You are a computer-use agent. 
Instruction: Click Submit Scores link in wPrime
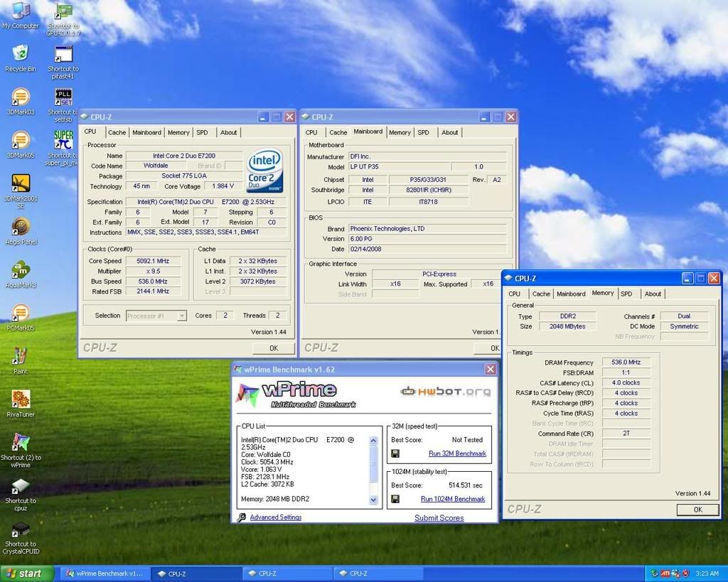[x=439, y=518]
